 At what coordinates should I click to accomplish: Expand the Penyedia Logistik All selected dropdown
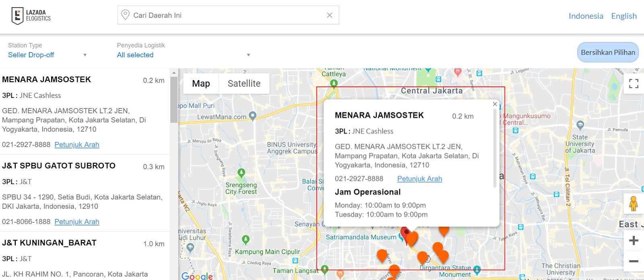coord(184,55)
